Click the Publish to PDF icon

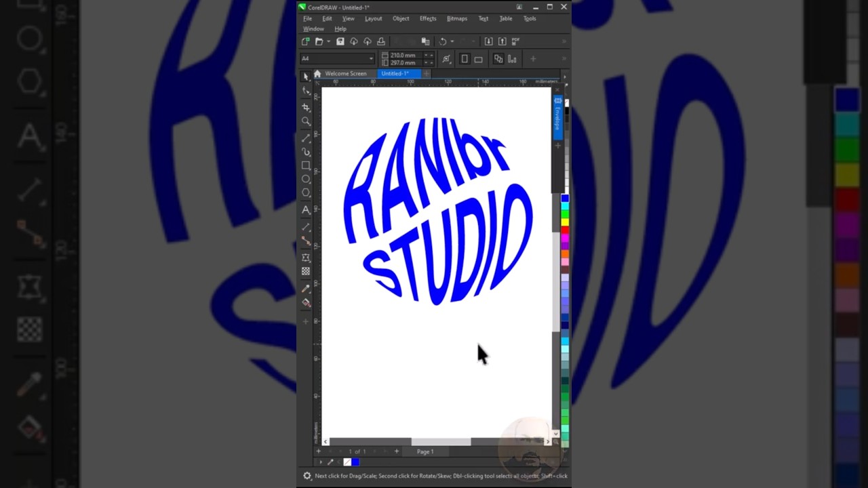515,41
